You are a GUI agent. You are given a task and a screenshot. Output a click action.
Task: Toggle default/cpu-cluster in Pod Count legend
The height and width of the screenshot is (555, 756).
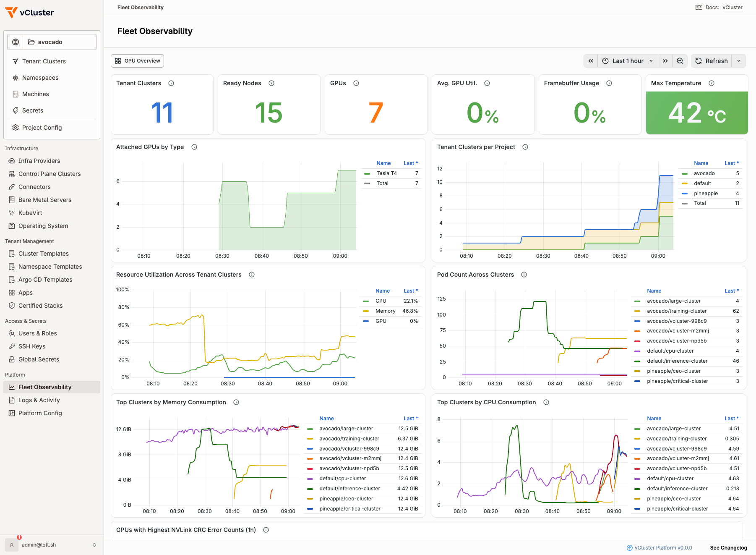pyautogui.click(x=670, y=351)
